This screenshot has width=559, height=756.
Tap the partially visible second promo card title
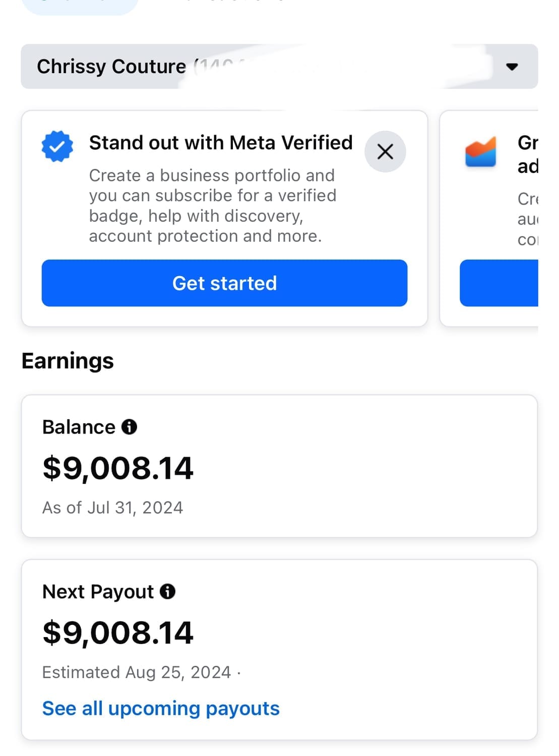click(x=527, y=154)
